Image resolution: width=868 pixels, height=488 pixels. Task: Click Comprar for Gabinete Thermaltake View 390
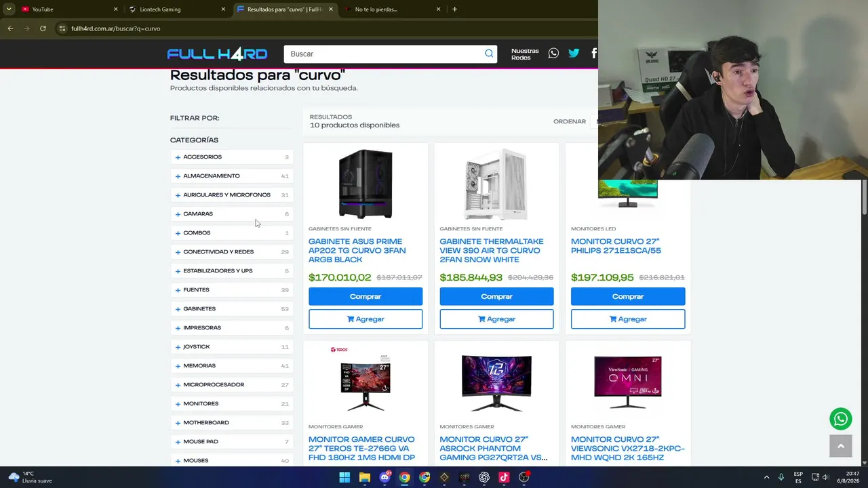(496, 296)
